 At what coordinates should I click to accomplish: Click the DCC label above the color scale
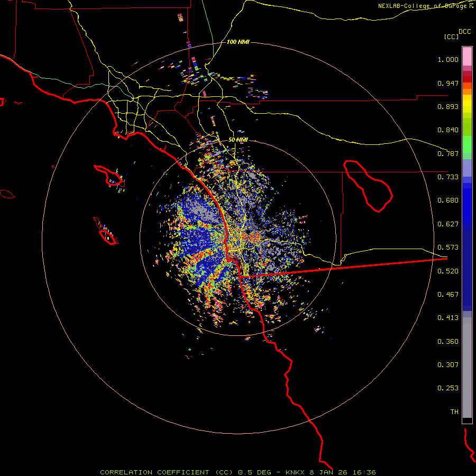point(464,32)
